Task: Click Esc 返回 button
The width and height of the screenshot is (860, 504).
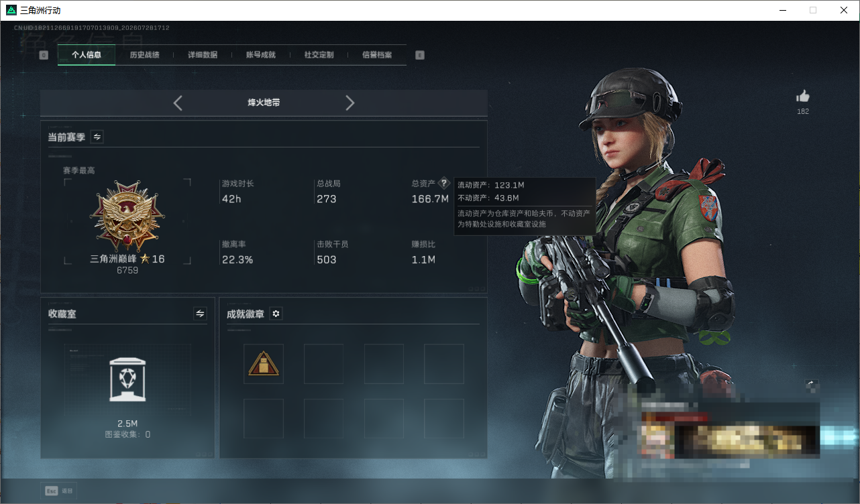Action: click(59, 491)
